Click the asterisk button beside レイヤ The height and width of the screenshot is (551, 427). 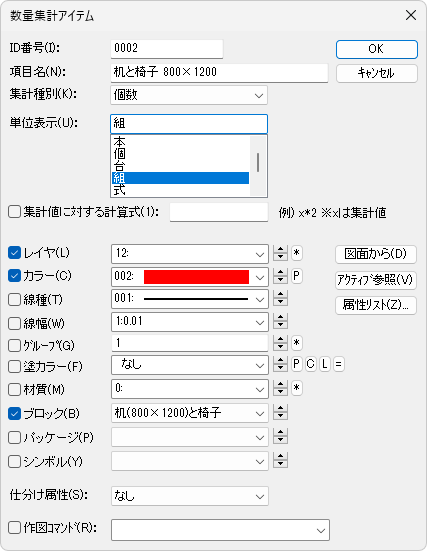pyautogui.click(x=297, y=253)
